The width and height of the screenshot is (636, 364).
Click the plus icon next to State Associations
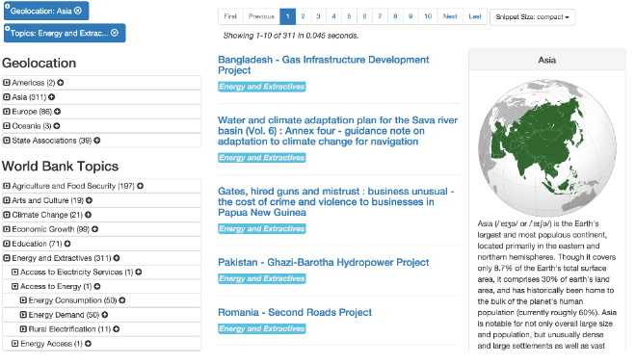click(x=97, y=141)
